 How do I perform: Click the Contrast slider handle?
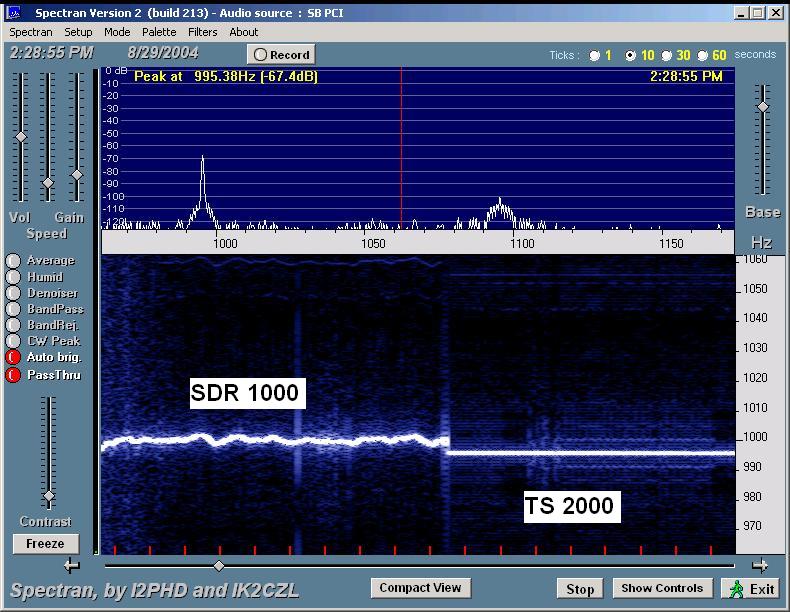coord(49,496)
